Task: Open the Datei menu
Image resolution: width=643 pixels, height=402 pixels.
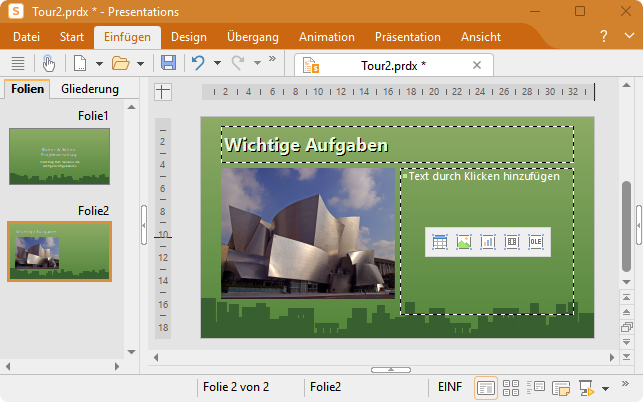Action: 26,37
